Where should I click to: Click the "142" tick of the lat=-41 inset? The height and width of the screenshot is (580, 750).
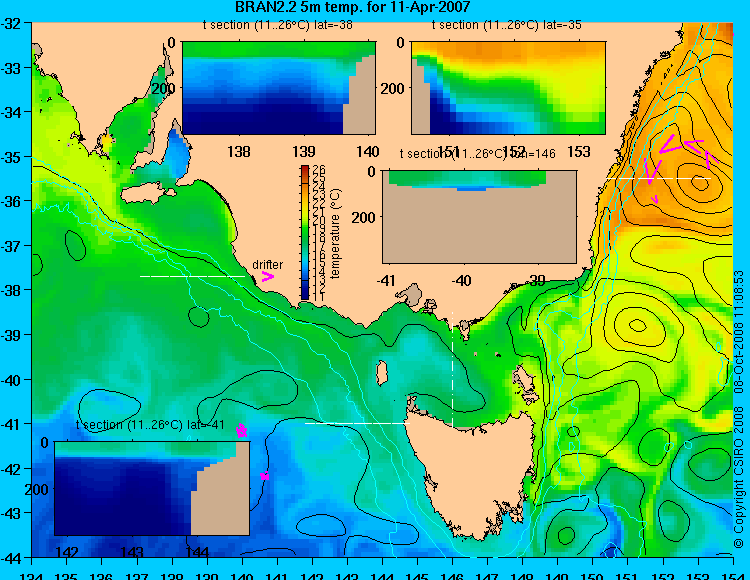point(67,552)
